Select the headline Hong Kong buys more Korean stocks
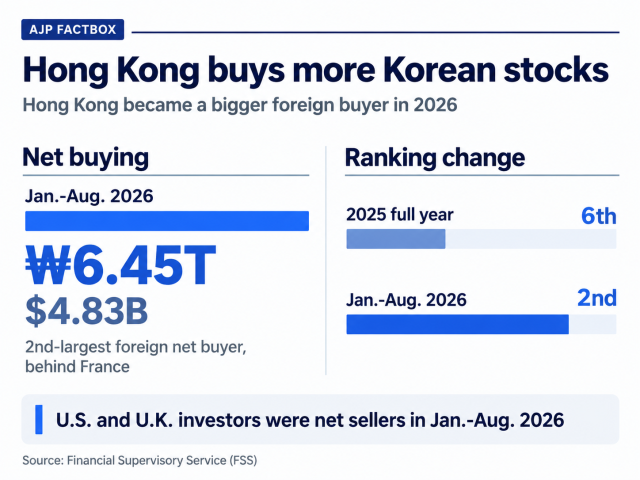This screenshot has height=480, width=640. coord(316,70)
